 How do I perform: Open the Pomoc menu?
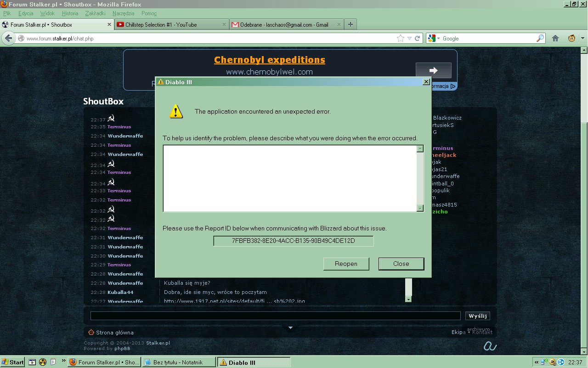149,13
